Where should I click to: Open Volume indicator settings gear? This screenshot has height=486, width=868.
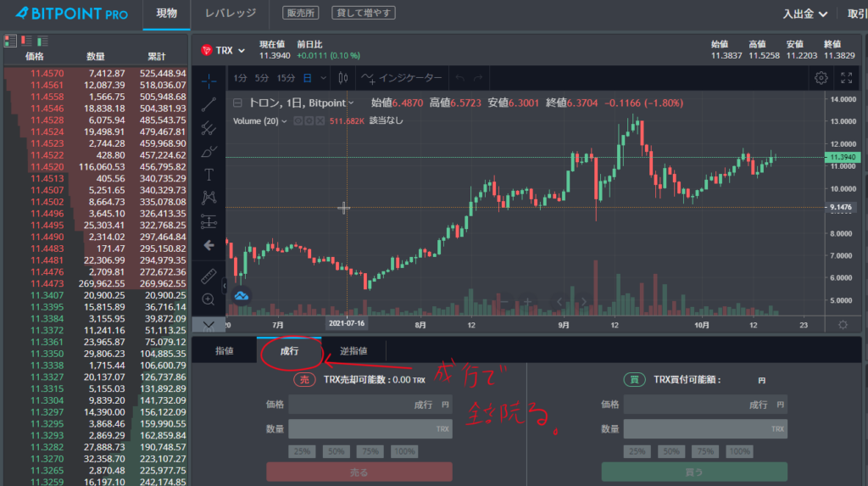309,120
